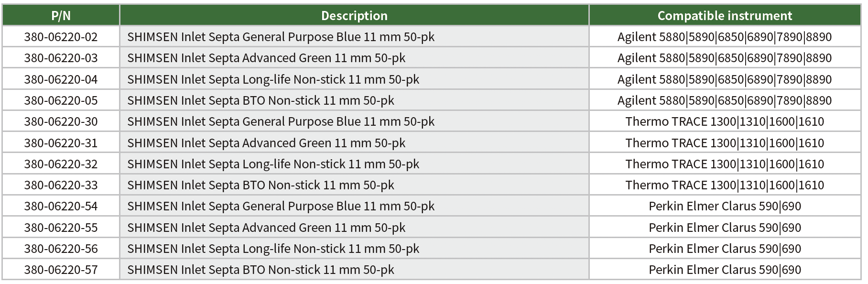Click the P/N column header
This screenshot has height=284, width=868.
click(x=61, y=16)
